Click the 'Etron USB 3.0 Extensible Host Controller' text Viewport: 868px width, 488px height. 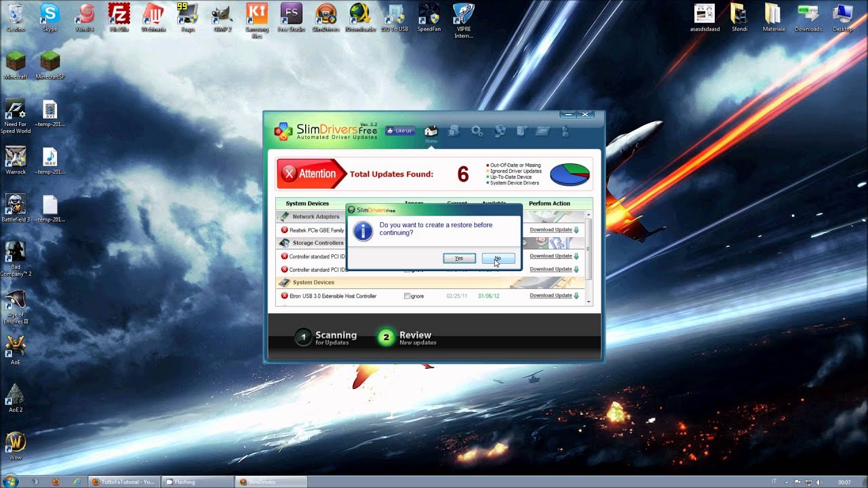coord(333,296)
